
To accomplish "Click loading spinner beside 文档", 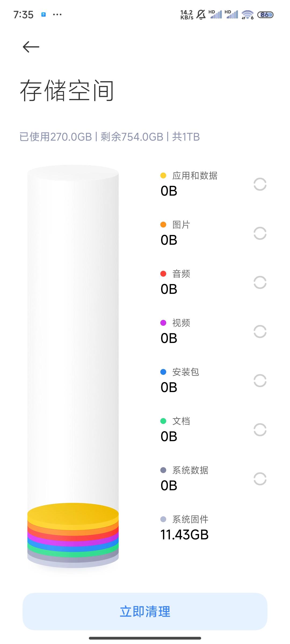I will [x=260, y=430].
